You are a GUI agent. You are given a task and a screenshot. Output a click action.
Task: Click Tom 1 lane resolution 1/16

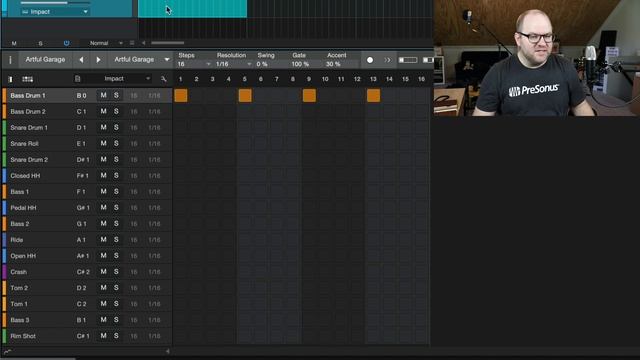tap(154, 304)
